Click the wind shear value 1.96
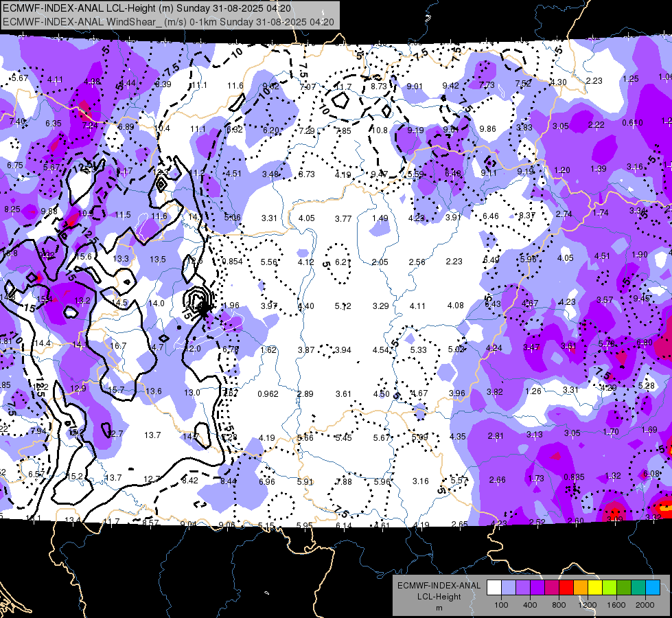Image resolution: width=672 pixels, height=618 pixels. click(231, 306)
